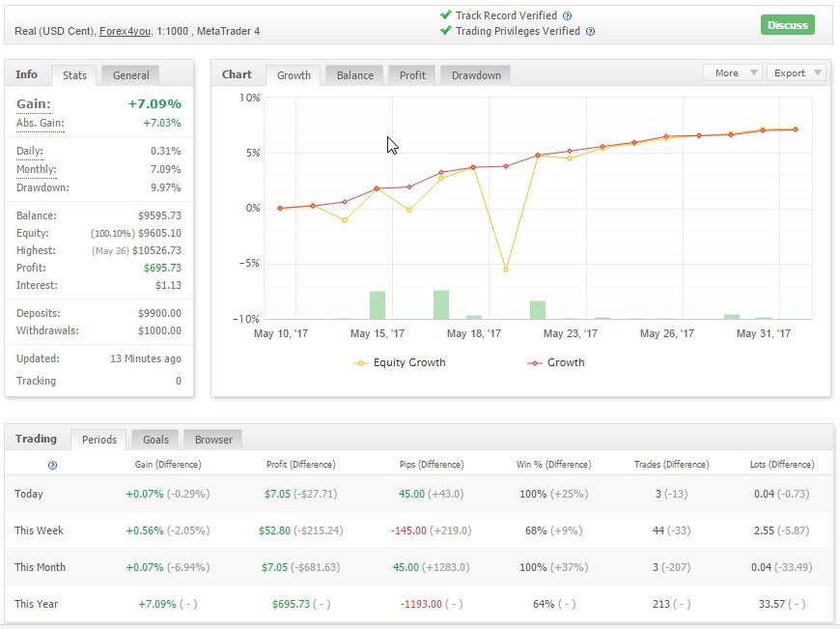Click help icon next to Track Record Verified
Viewport: 840px width, 629px height.
pyautogui.click(x=567, y=16)
